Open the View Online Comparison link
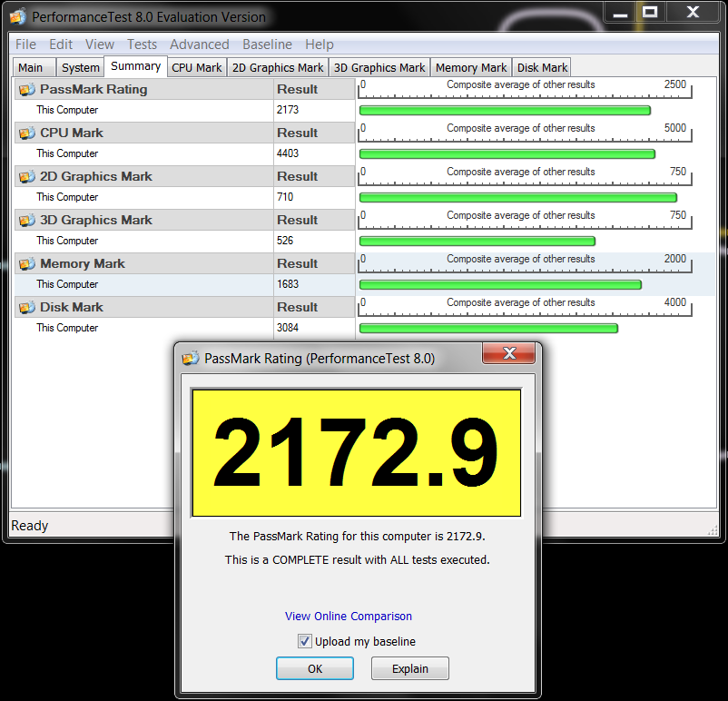This screenshot has width=728, height=701. coord(349,616)
